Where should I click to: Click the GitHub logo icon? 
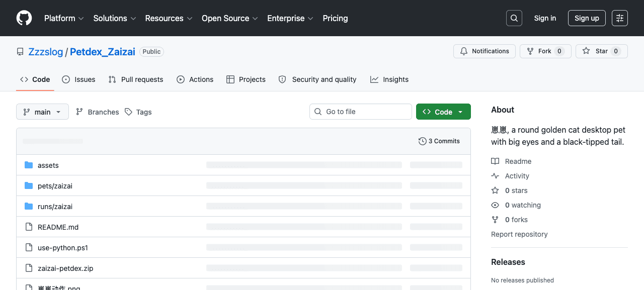(x=24, y=18)
